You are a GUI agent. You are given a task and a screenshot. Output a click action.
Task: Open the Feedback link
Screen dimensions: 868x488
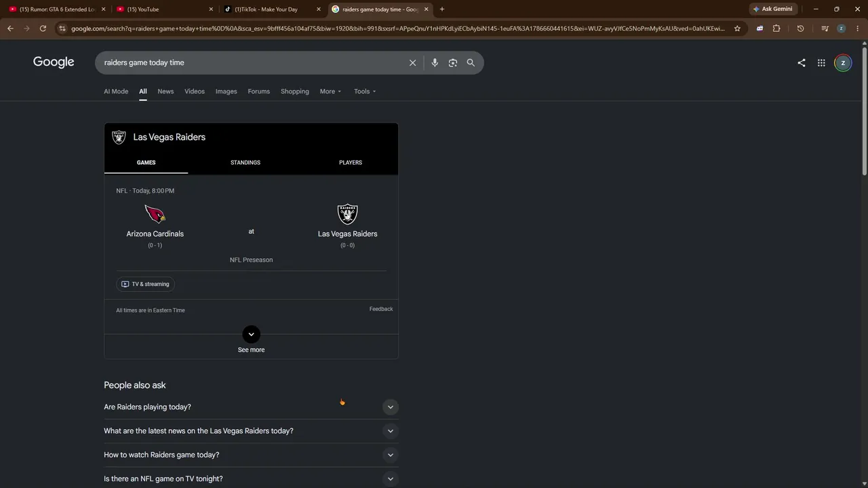click(x=381, y=309)
